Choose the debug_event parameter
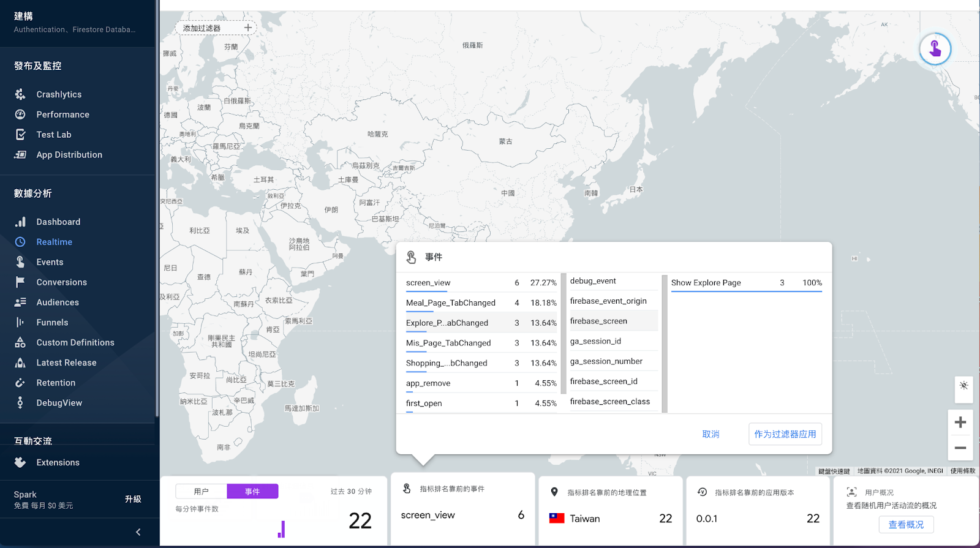Viewport: 980px width, 548px height. click(613, 281)
